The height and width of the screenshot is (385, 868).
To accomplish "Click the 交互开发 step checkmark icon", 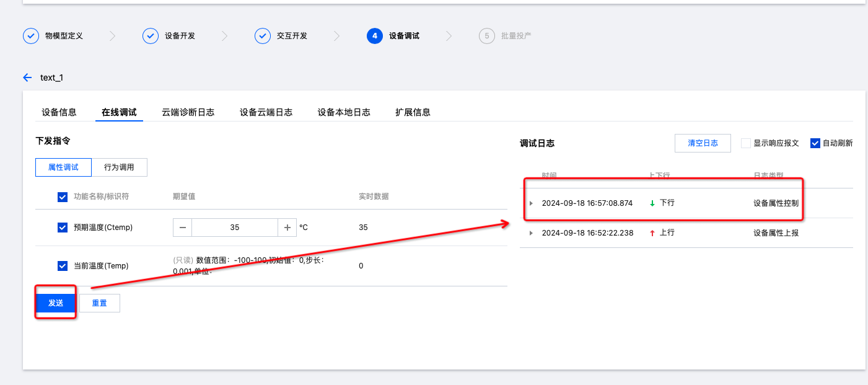I will (x=263, y=36).
